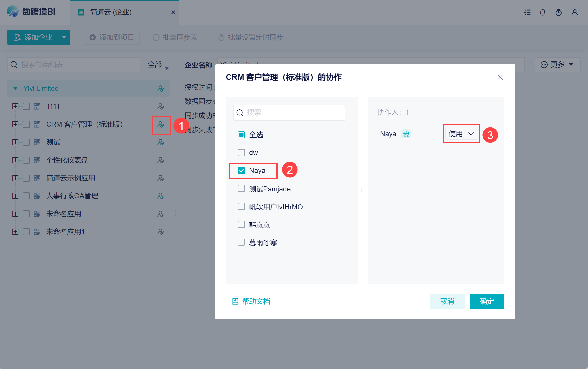Open the 使用 permission dropdown for Naya
The width and height of the screenshot is (588, 369).
coord(461,134)
